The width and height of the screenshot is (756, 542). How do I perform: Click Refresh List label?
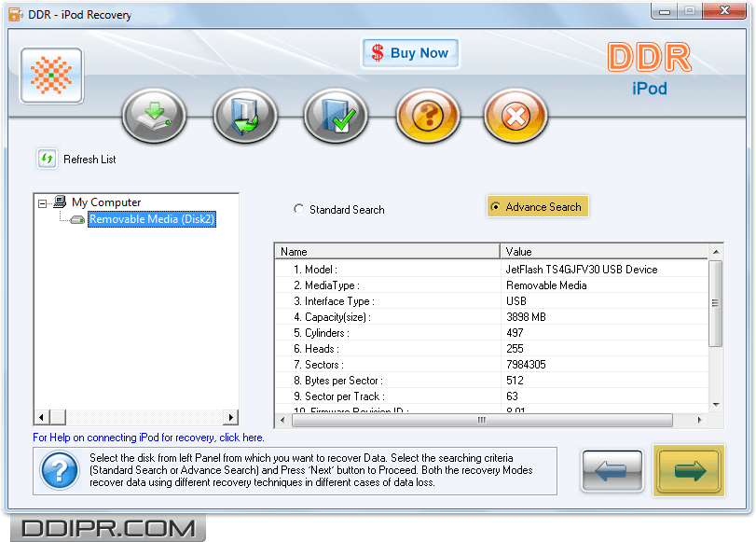89,160
